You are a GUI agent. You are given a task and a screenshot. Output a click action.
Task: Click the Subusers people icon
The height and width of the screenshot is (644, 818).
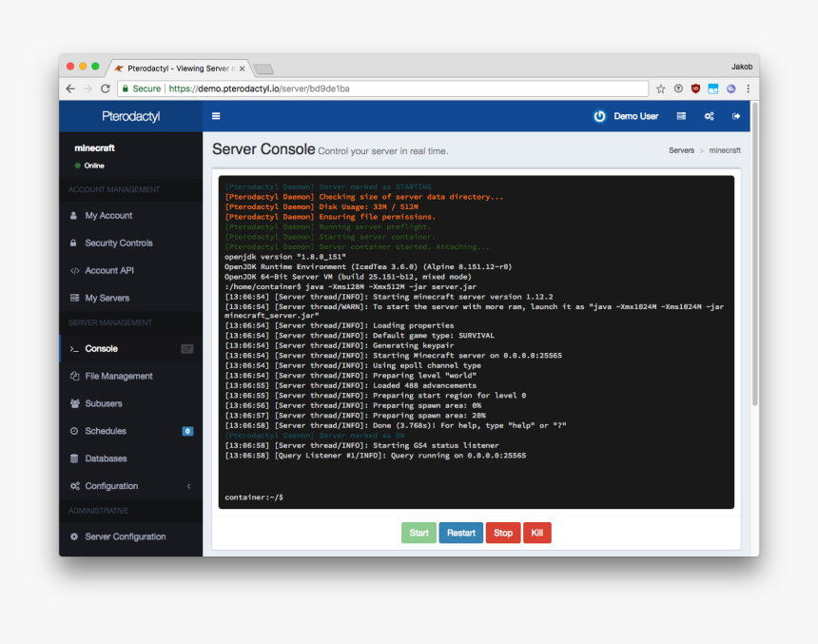point(74,403)
